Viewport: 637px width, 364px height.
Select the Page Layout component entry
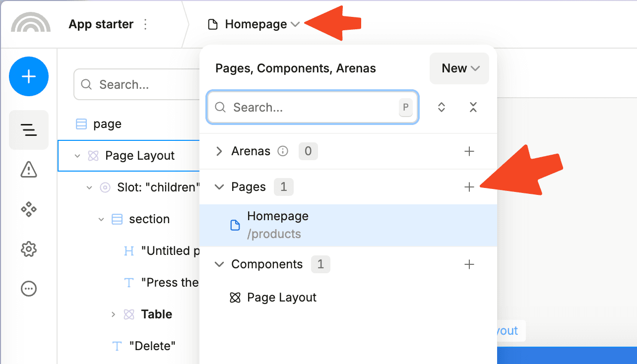348,298
